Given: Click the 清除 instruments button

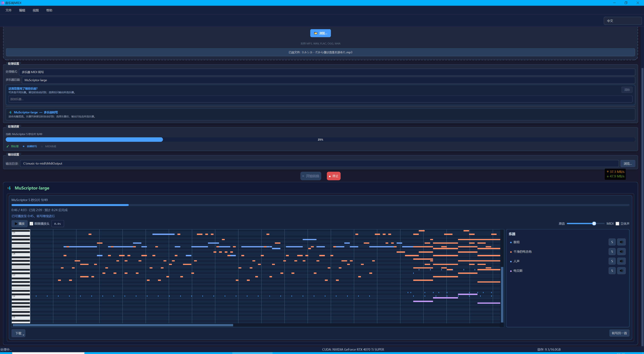Looking at the screenshot, I should pos(627,90).
